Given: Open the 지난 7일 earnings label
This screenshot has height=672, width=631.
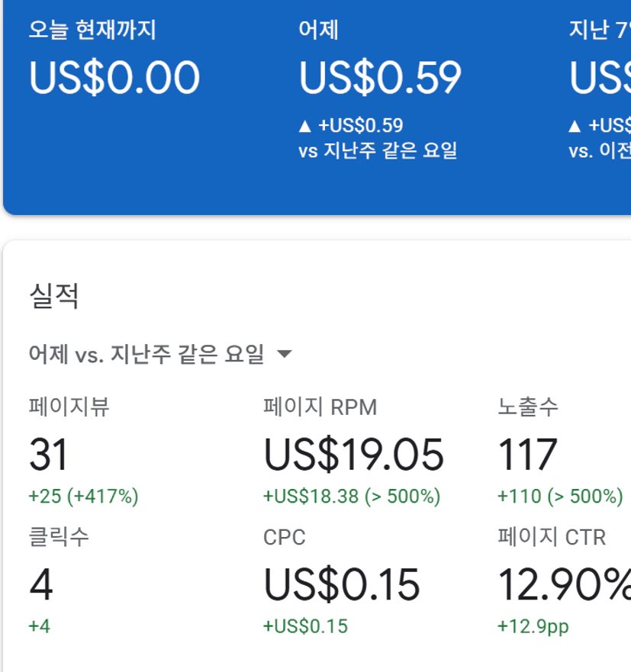Looking at the screenshot, I should click(600, 31).
